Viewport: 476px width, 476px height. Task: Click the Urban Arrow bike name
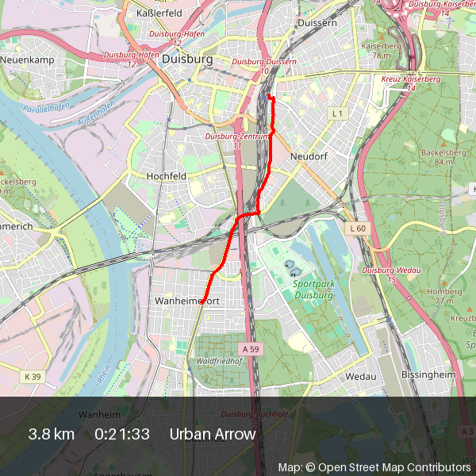(x=213, y=434)
